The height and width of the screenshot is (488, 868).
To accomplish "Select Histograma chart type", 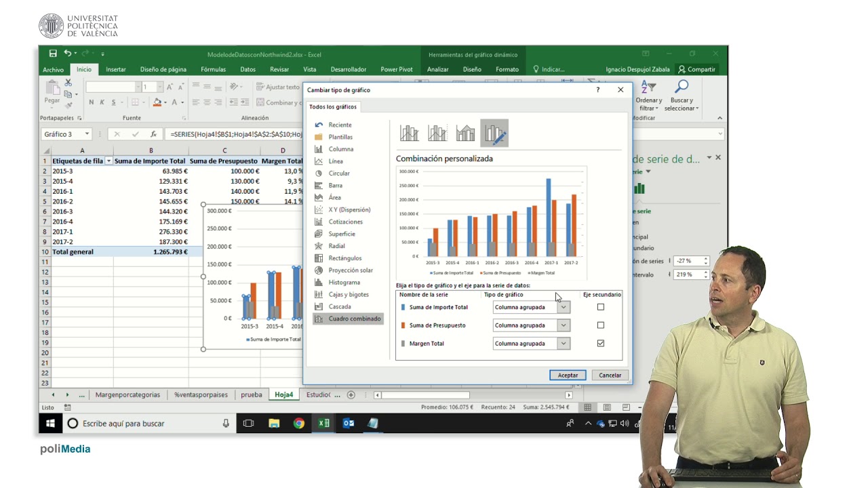I will pyautogui.click(x=344, y=283).
